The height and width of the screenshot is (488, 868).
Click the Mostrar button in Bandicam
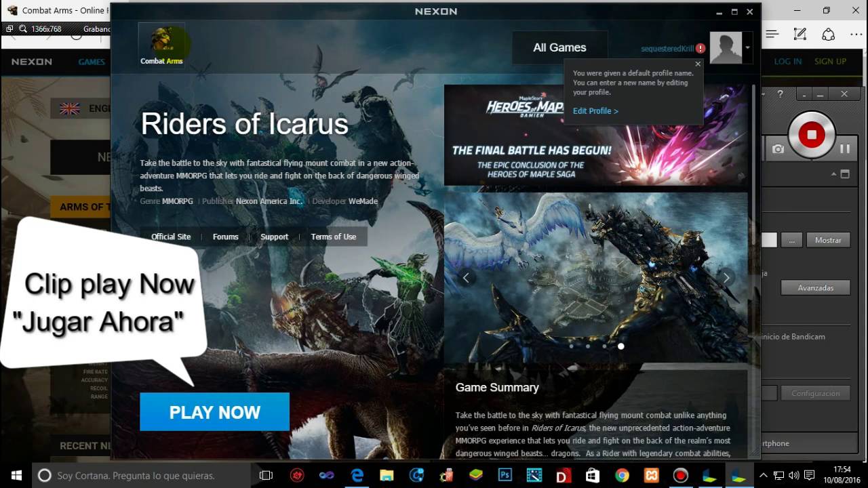click(828, 240)
